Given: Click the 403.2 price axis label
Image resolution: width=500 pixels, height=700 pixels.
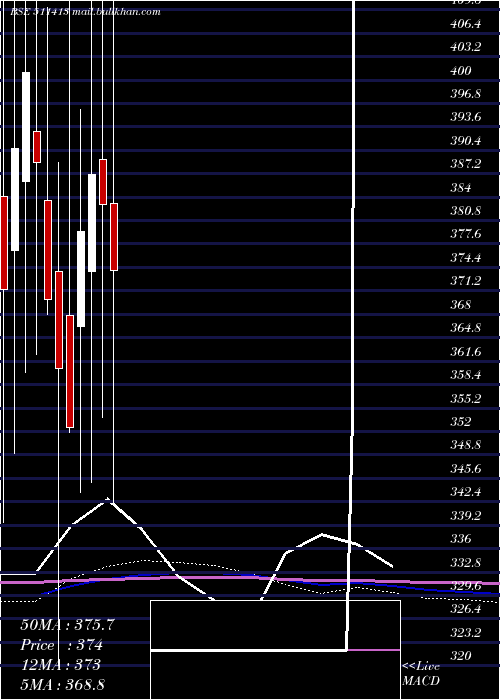Looking at the screenshot, I should pos(466,47).
